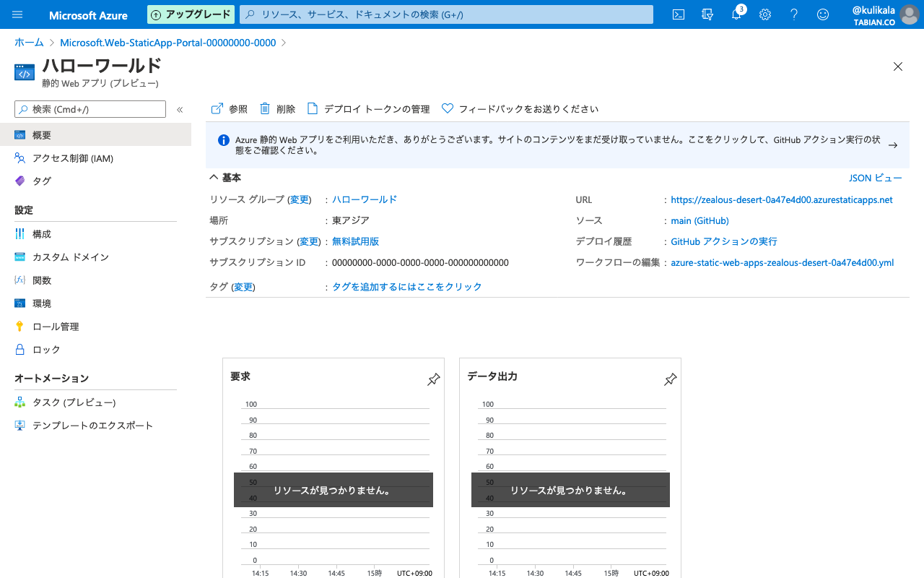Image resolution: width=924 pixels, height=578 pixels.
Task: Click フィードバックをお送りください
Action: click(520, 109)
